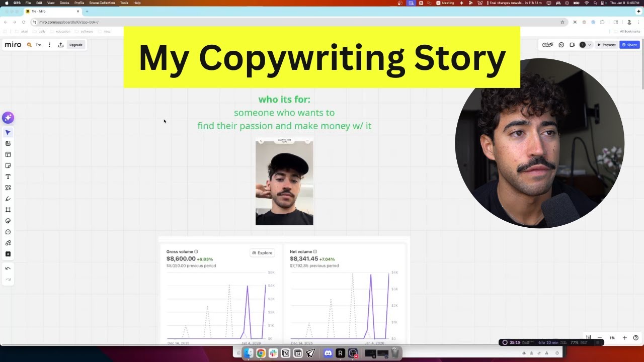Zoom out with minus button
644x362 pixels.
600,338
